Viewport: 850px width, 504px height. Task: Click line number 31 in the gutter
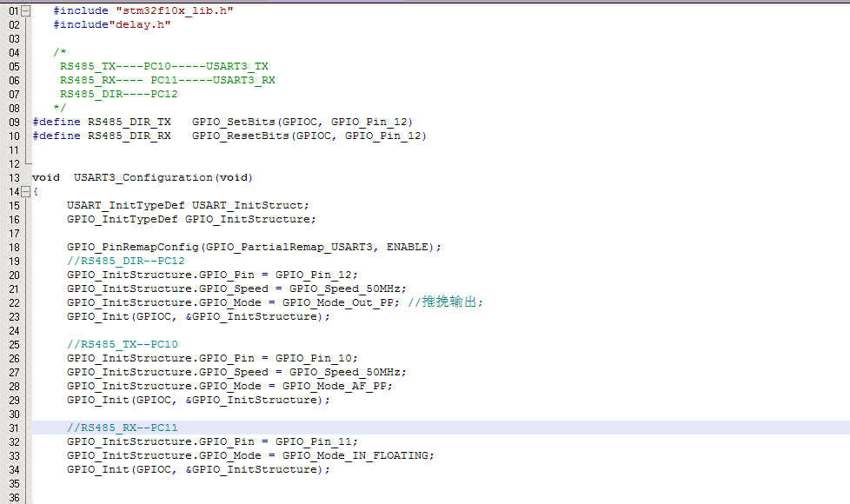pos(13,428)
